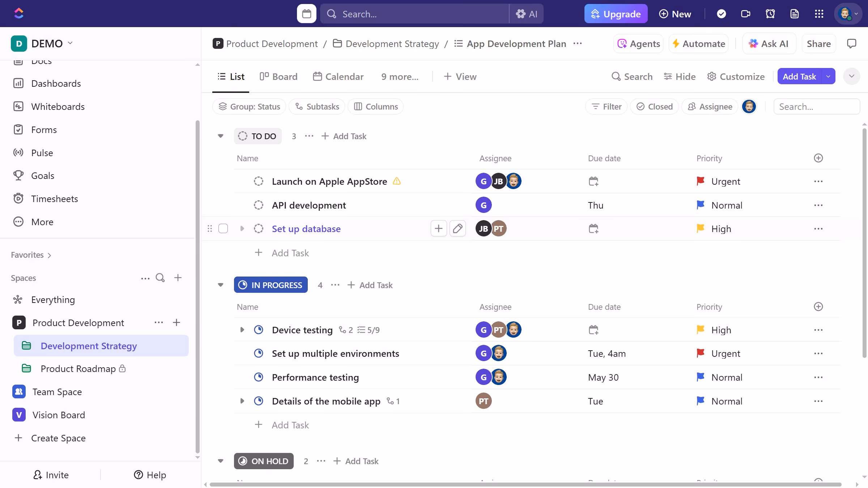
Task: Open the AI assistant button in search bar
Action: [527, 14]
